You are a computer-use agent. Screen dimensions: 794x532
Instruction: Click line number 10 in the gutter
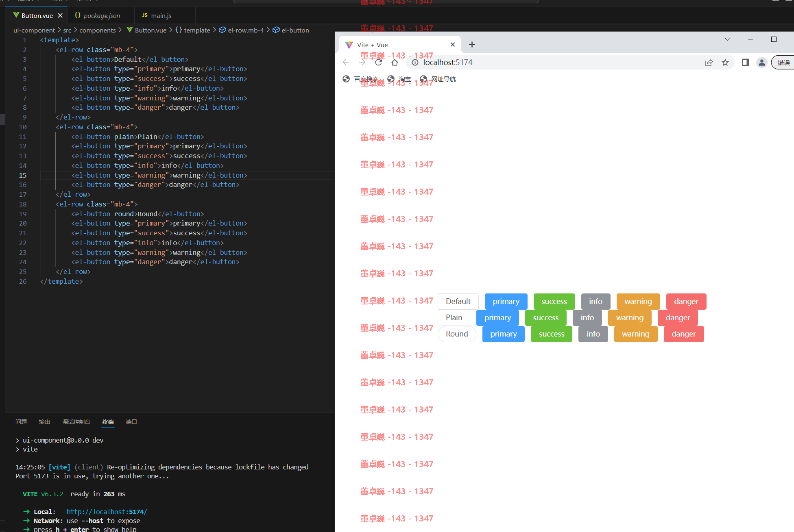[x=23, y=127]
